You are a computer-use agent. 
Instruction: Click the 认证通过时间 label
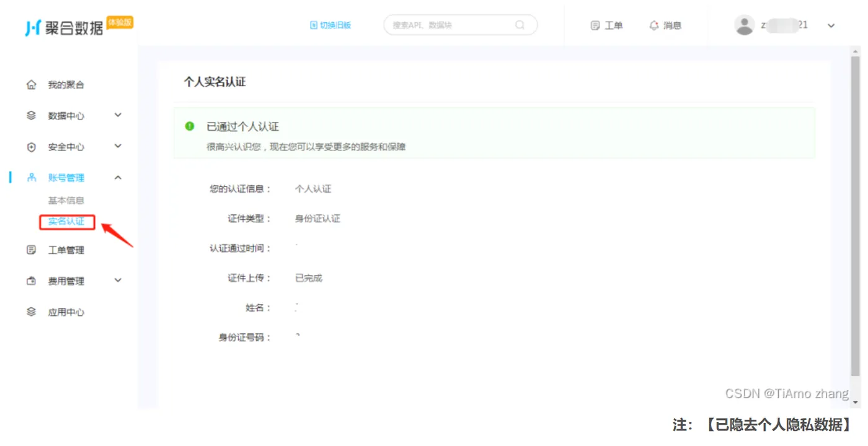click(x=240, y=248)
